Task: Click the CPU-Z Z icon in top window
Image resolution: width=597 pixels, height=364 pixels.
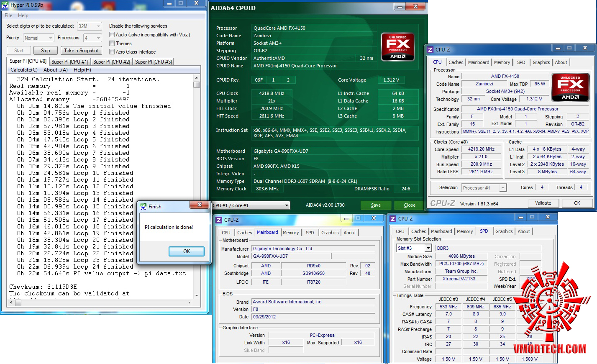Action: pos(430,50)
